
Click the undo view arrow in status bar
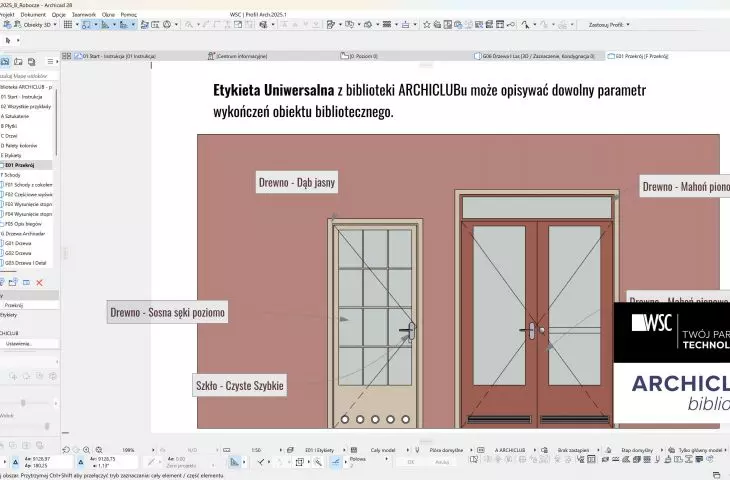pos(66,450)
